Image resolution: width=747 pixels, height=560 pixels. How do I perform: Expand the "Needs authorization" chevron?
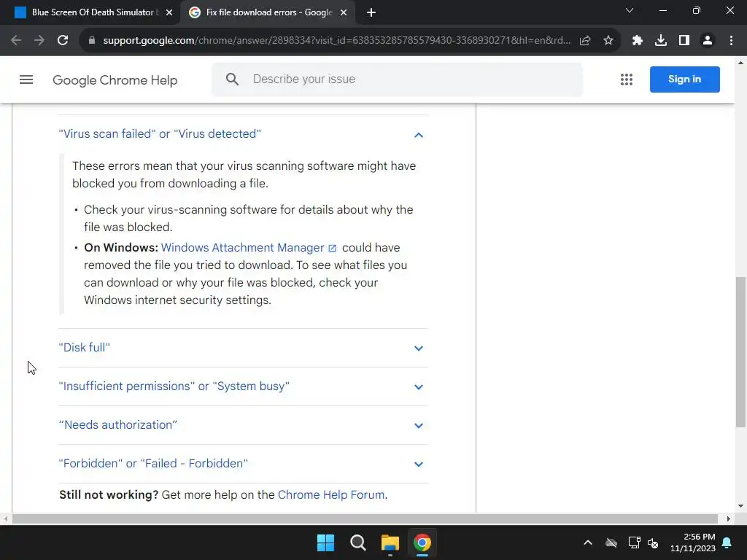pyautogui.click(x=418, y=425)
